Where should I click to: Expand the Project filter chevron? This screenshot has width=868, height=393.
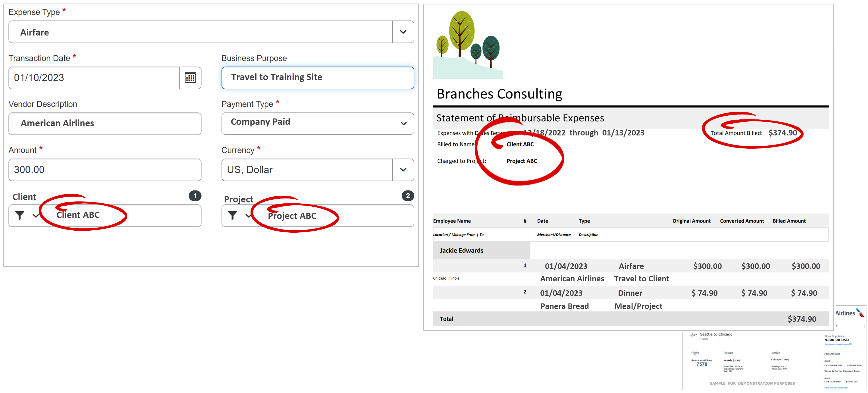pos(249,216)
